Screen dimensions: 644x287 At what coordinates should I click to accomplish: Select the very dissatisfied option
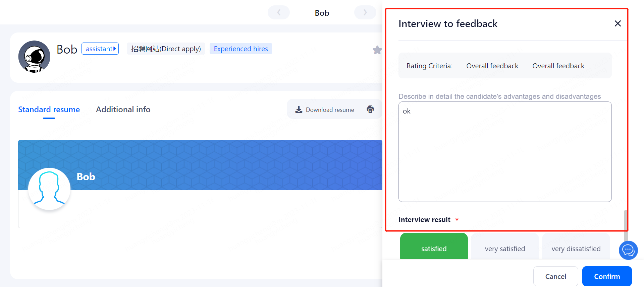click(x=576, y=248)
